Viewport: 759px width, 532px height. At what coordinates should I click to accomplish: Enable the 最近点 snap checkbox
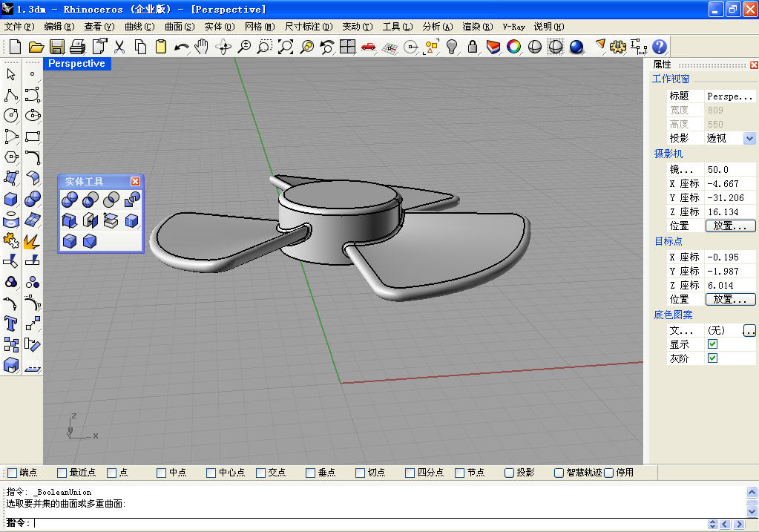click(x=62, y=473)
